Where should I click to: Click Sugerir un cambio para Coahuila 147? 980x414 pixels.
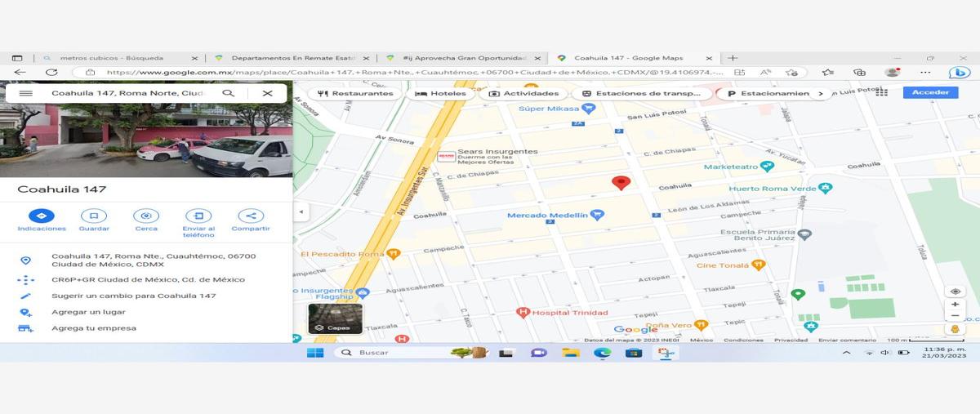tap(146, 296)
